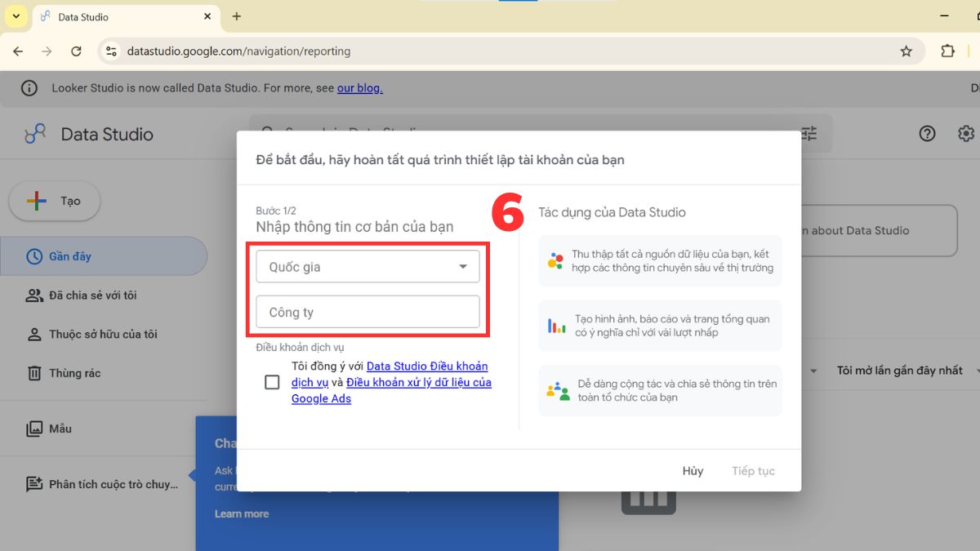Viewport: 980px width, 551px height.
Task: Expand the Quốc gia country dropdown
Action: pos(367,267)
